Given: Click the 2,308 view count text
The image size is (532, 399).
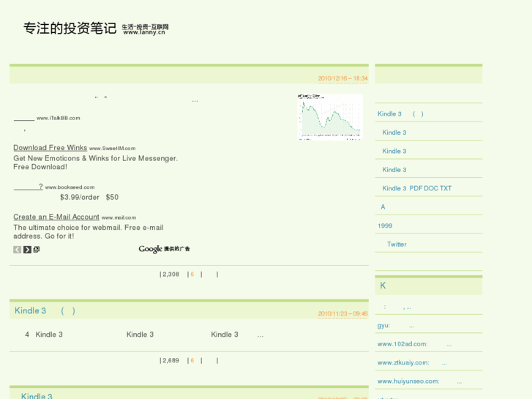Looking at the screenshot, I should tap(171, 275).
